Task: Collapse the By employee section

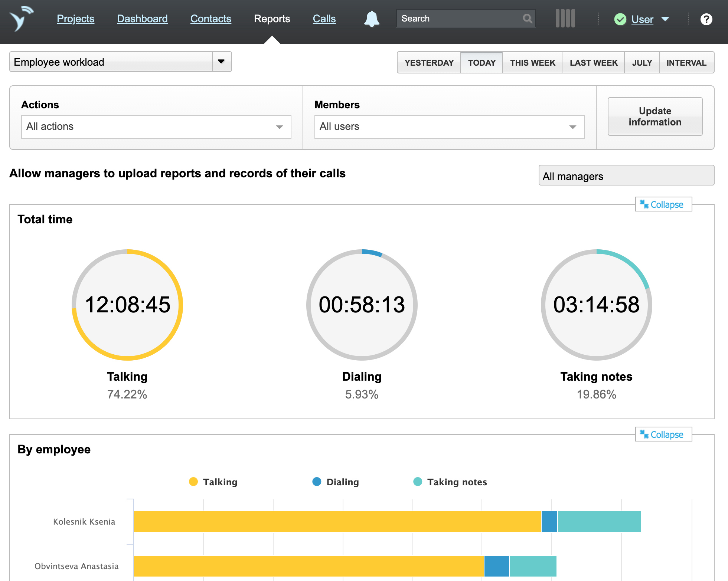Action: (663, 434)
